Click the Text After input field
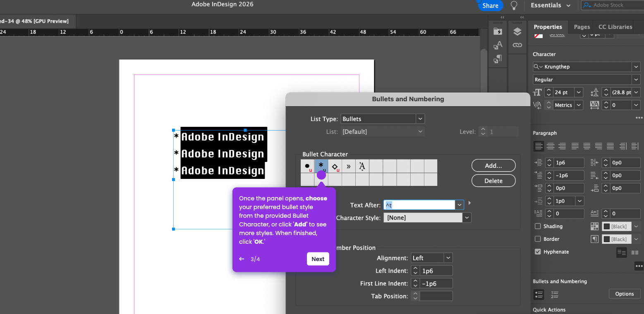Image resolution: width=644 pixels, height=314 pixels. [x=419, y=205]
